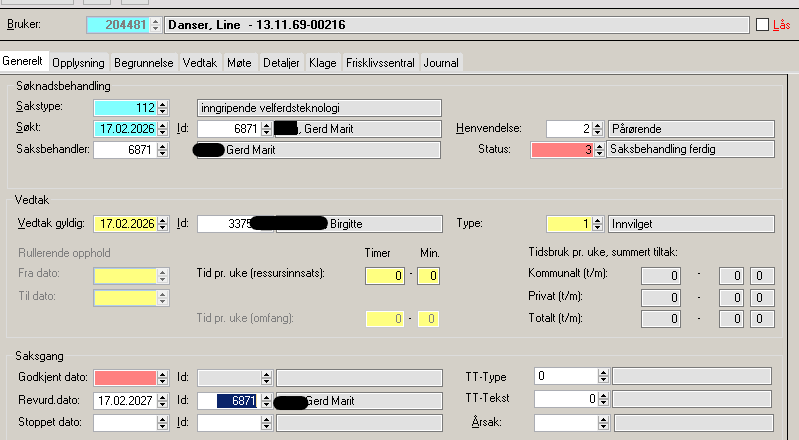Switch to the Opplysning tab
Image resolution: width=799 pixels, height=440 pixels.
[78, 62]
